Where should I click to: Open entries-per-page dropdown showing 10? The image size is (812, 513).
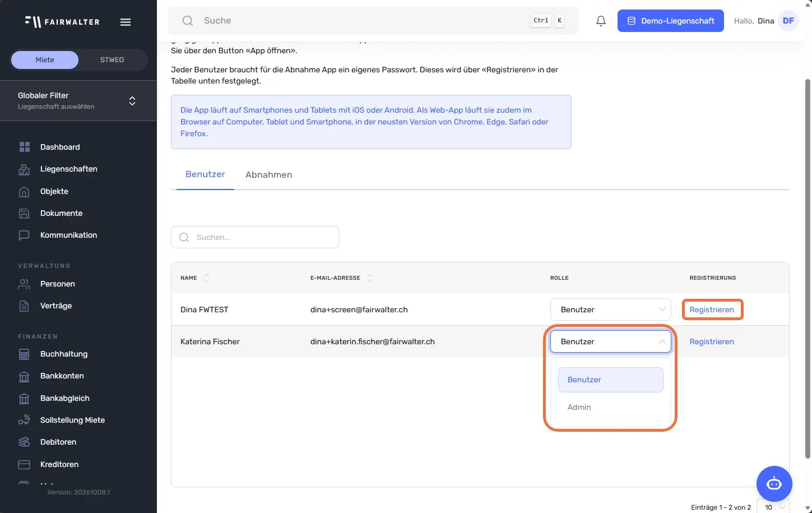coord(773,507)
